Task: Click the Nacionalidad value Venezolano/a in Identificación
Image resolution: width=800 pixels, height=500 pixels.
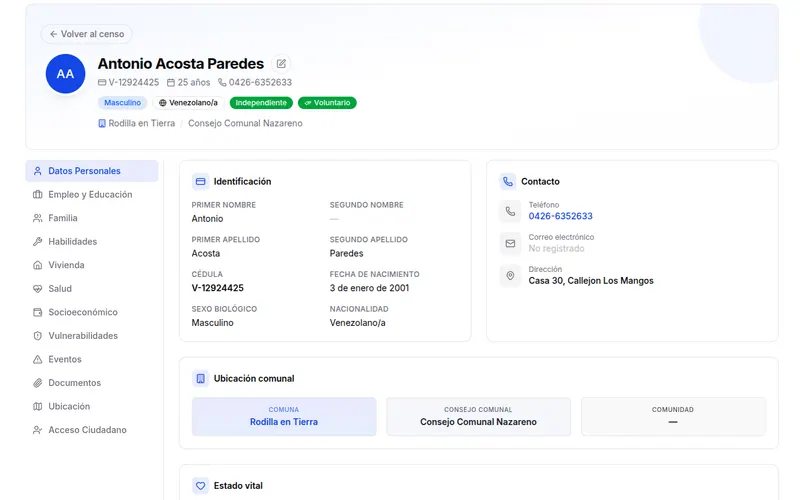Action: pos(358,322)
